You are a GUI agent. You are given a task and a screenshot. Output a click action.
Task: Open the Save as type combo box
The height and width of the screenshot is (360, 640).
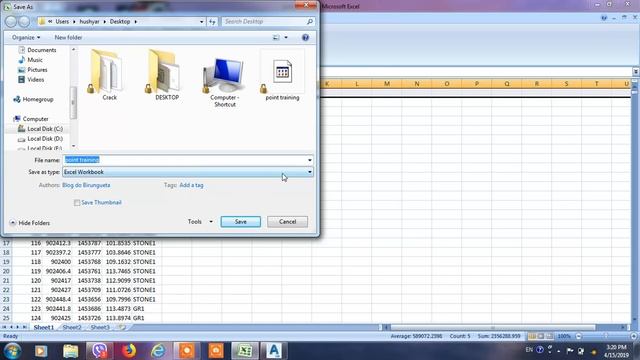point(188,172)
